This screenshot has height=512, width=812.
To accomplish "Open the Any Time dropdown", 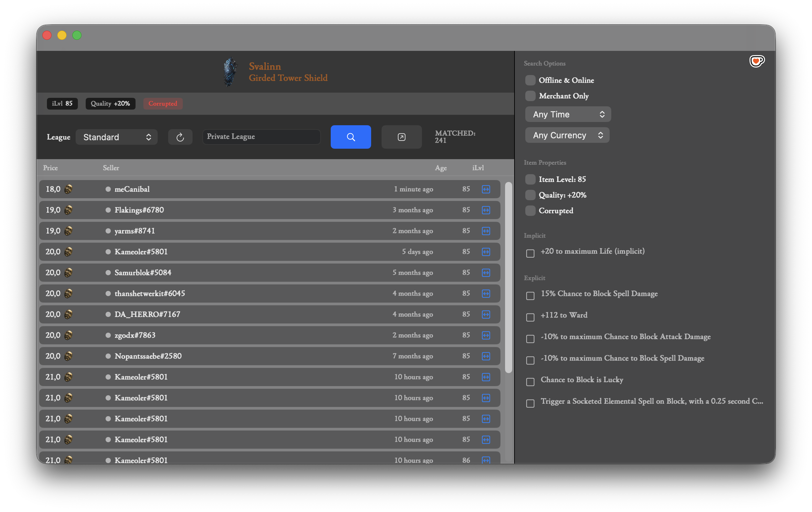I will [x=568, y=114].
